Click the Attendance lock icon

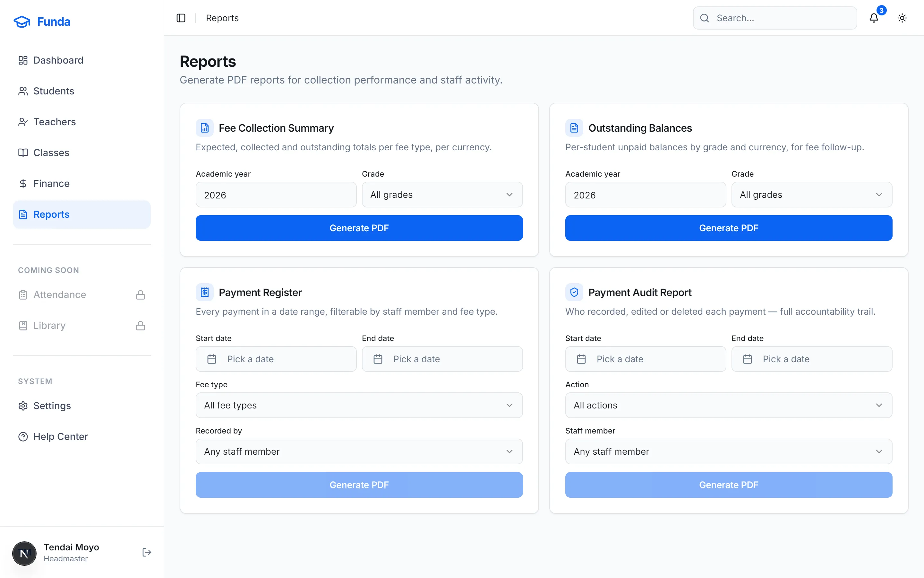[x=141, y=295]
